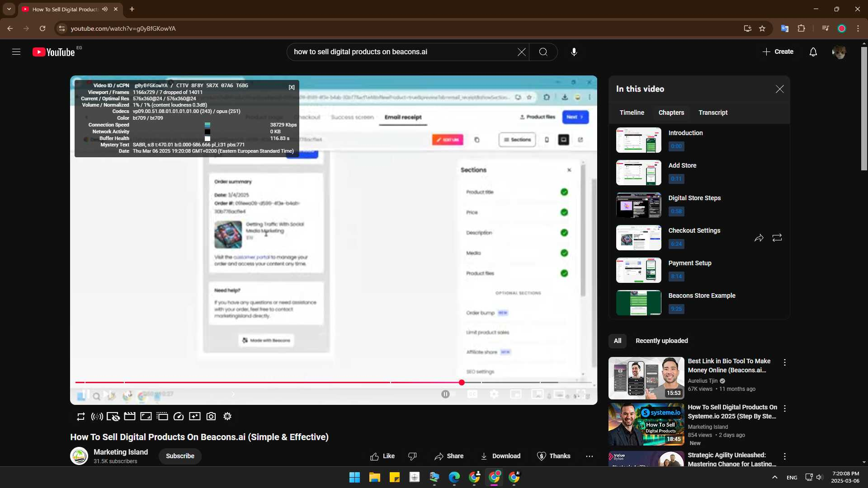
Task: Click the red playhead scrubber dot
Action: pyautogui.click(x=462, y=383)
